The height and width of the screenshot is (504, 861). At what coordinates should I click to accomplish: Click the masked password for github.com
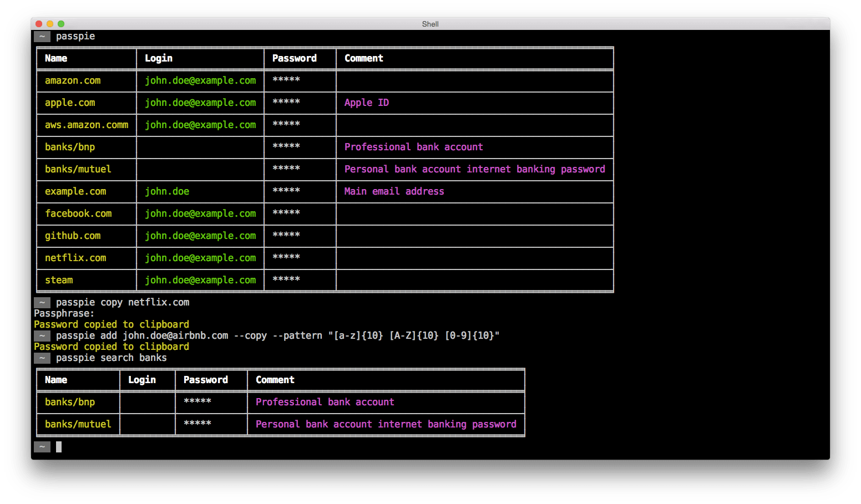point(286,235)
